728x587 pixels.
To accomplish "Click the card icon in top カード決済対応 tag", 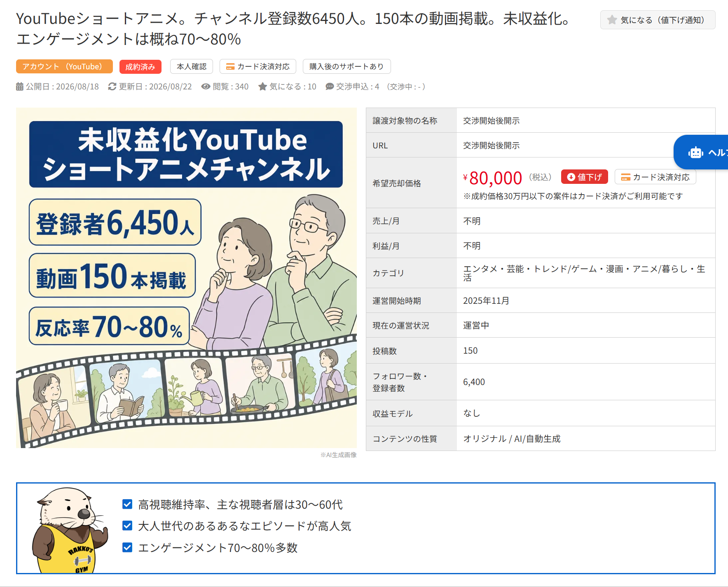I will 230,67.
